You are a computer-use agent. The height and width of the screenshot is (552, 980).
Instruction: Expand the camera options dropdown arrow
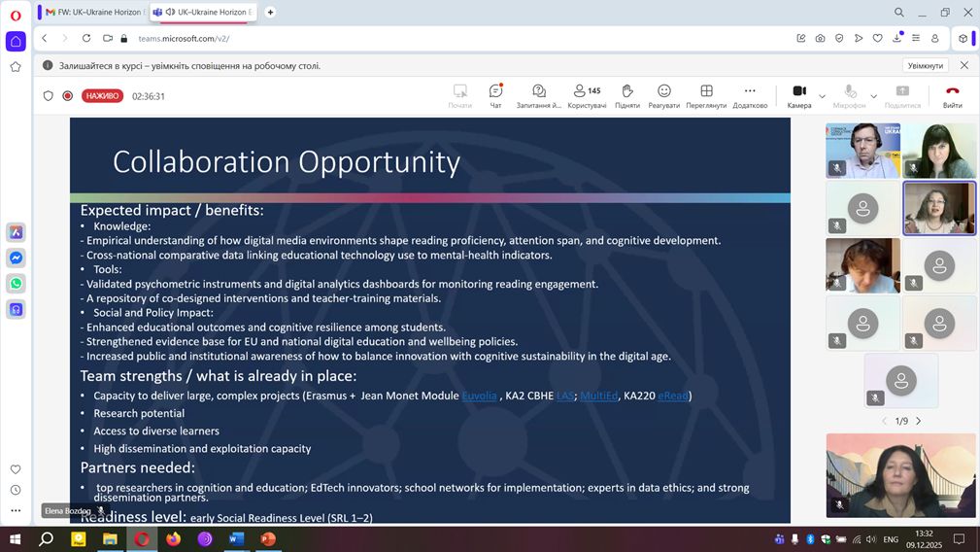(x=823, y=96)
